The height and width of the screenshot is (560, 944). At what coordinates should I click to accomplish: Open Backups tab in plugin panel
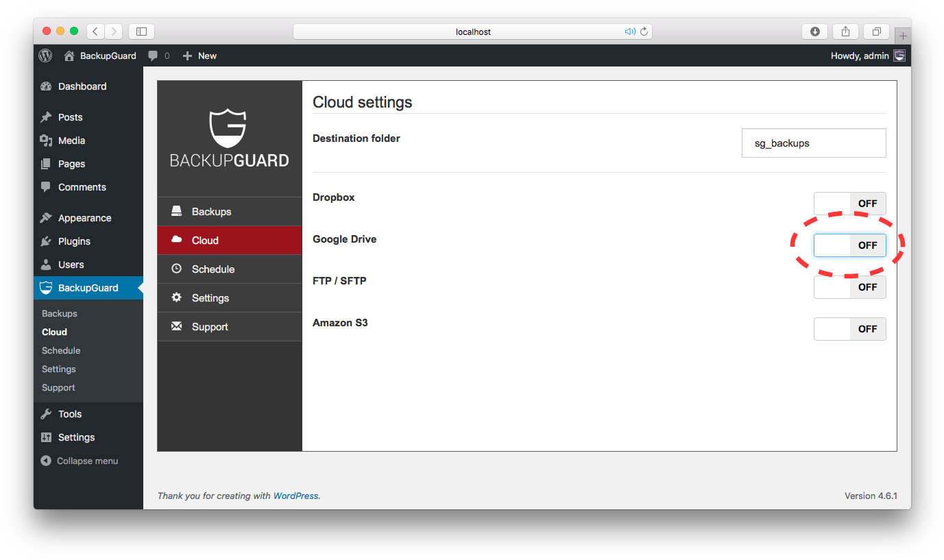pyautogui.click(x=230, y=212)
